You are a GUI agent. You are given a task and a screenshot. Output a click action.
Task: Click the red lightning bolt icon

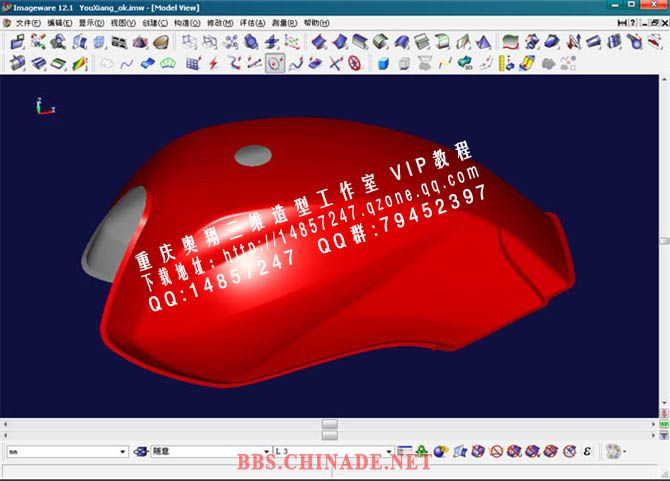click(x=214, y=64)
